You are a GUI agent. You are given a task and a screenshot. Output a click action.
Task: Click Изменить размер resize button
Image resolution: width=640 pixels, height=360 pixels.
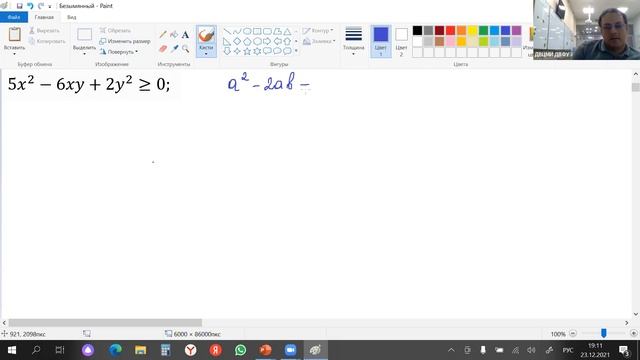[125, 41]
